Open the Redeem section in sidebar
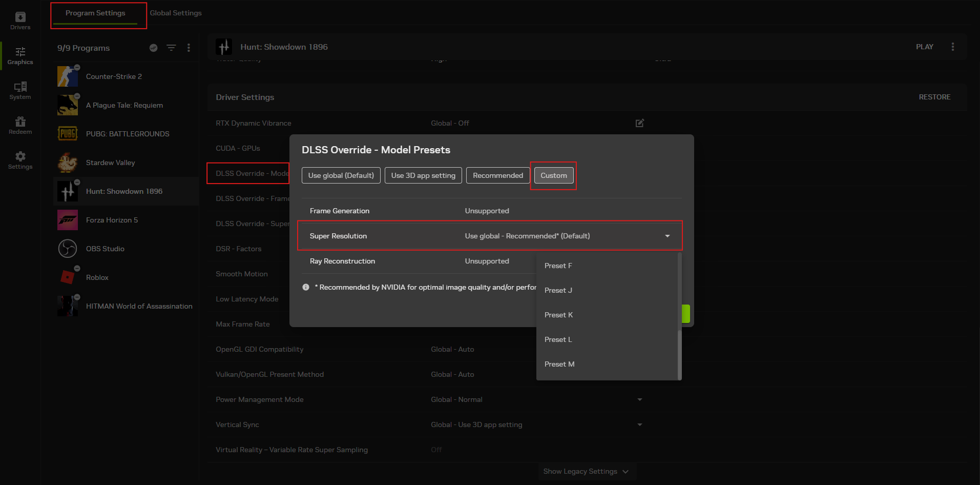Image resolution: width=980 pixels, height=485 pixels. pos(20,125)
